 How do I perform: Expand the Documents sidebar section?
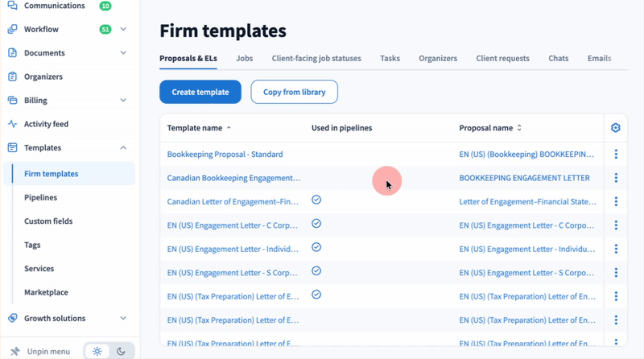123,53
